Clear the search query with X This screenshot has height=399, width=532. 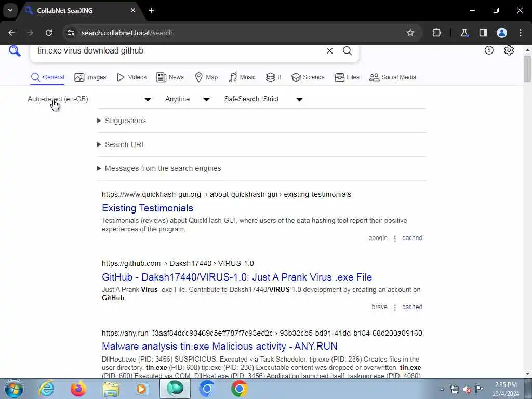pos(329,51)
